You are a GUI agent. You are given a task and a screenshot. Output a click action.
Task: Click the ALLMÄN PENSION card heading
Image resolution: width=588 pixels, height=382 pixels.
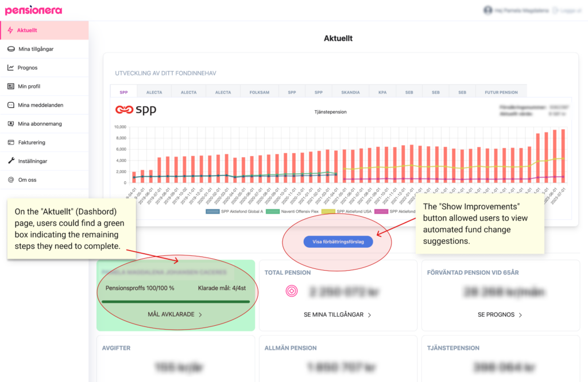(291, 348)
